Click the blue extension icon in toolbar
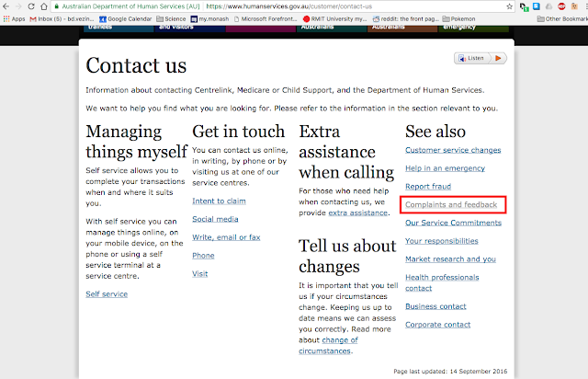 pos(537,6)
